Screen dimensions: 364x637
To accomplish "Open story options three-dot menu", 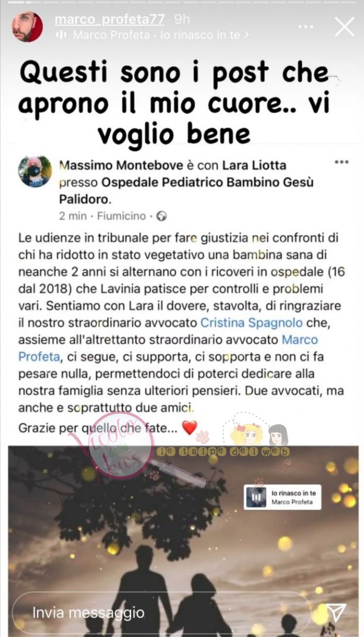I will (306, 27).
